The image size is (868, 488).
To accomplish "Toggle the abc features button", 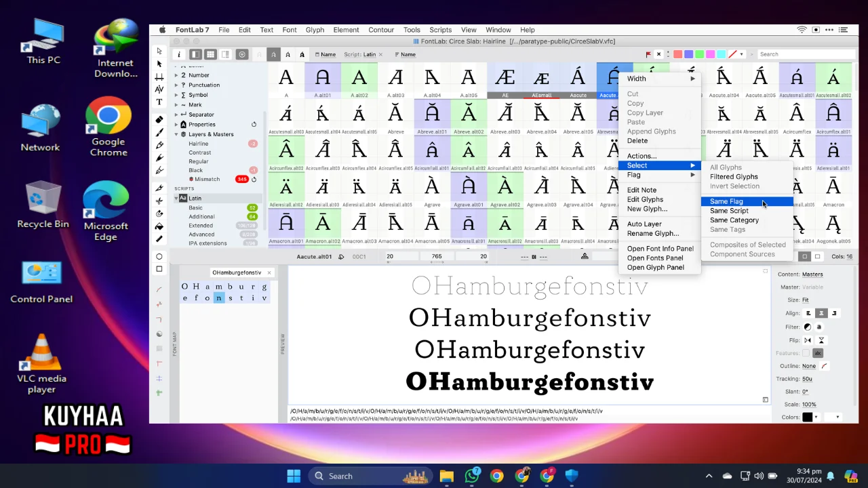I will point(818,353).
